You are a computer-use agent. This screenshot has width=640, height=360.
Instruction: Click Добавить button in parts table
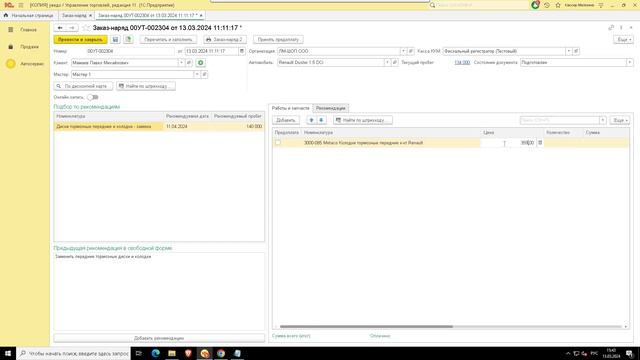point(286,120)
